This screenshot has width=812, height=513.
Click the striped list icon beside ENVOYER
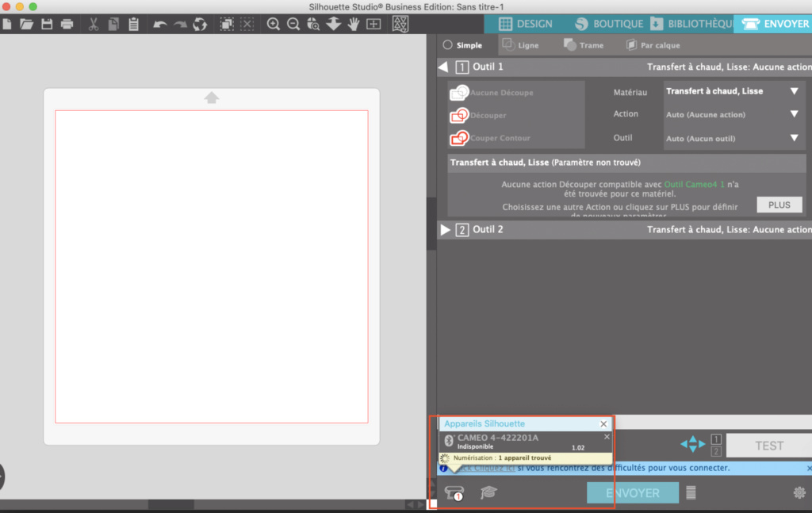pyautogui.click(x=691, y=492)
